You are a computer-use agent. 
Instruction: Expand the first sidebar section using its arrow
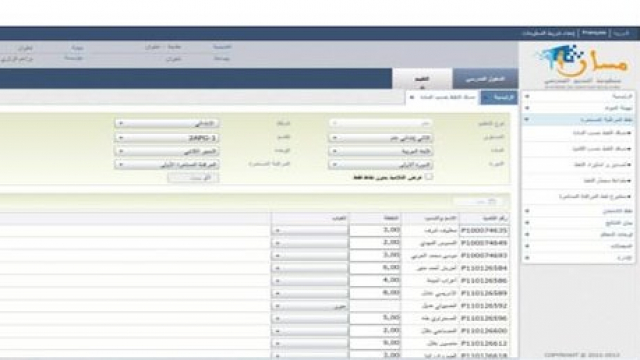pyautogui.click(x=527, y=96)
